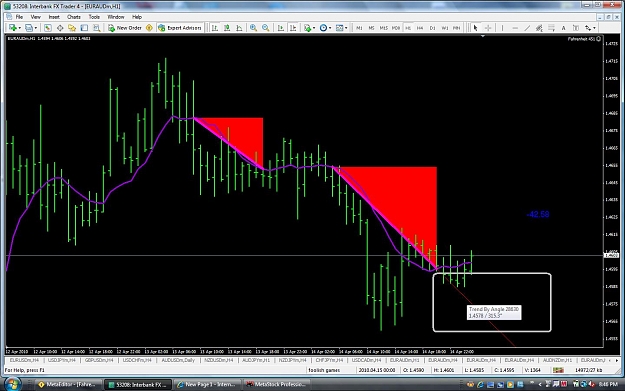The image size is (625, 391).
Task: Select the Fibonacci Retracement tool
Action: 552,28
